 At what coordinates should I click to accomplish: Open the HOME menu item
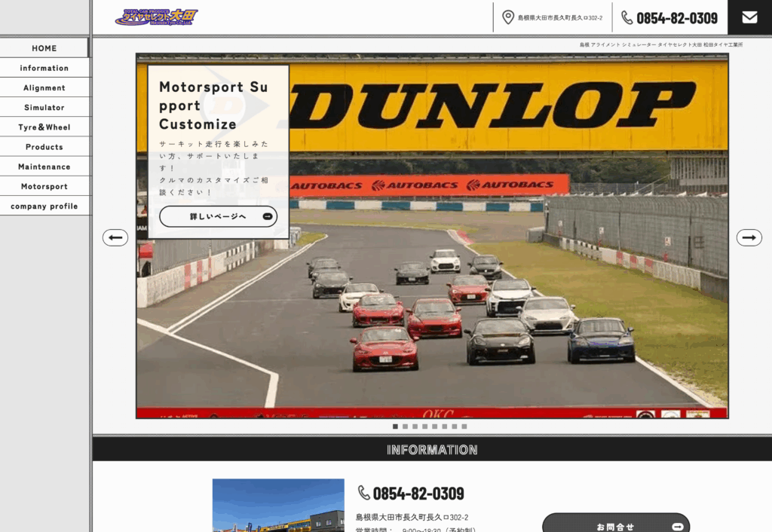44,48
